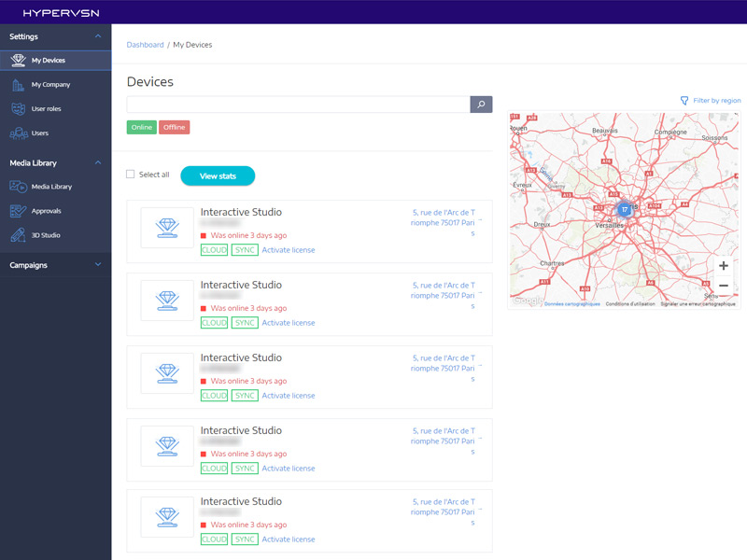The height and width of the screenshot is (560, 747).
Task: Click CLOUD tag on second device
Action: tap(214, 323)
